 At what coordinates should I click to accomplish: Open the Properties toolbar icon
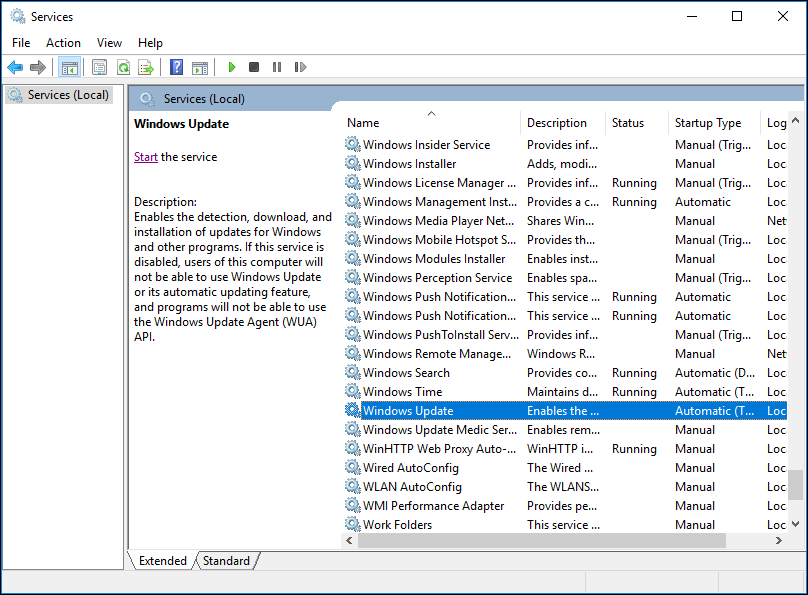[99, 67]
